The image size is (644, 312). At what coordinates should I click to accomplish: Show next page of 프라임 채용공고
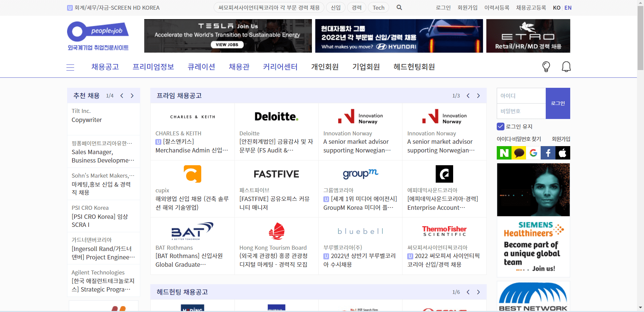[479, 96]
